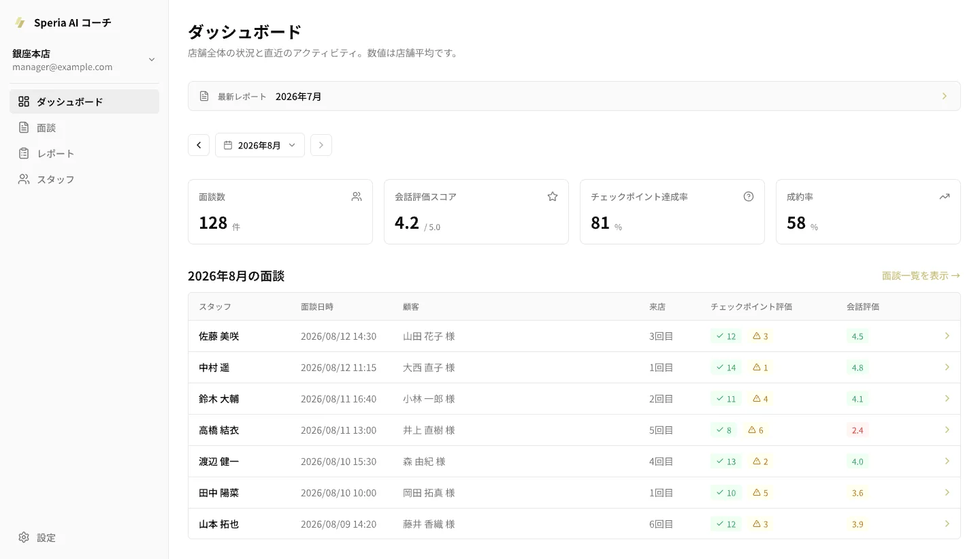Click the row chevron for 鈴木 大輔
This screenshot has height=559, width=980.
(947, 398)
